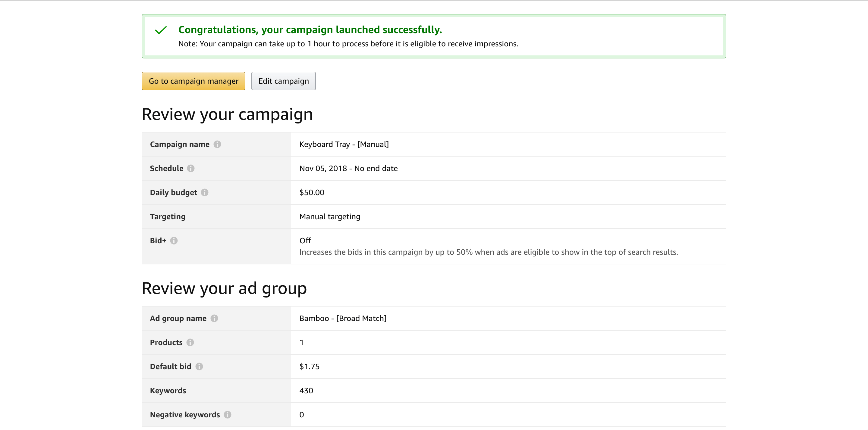868x430 pixels.
Task: Go to campaign manager
Action: [193, 81]
